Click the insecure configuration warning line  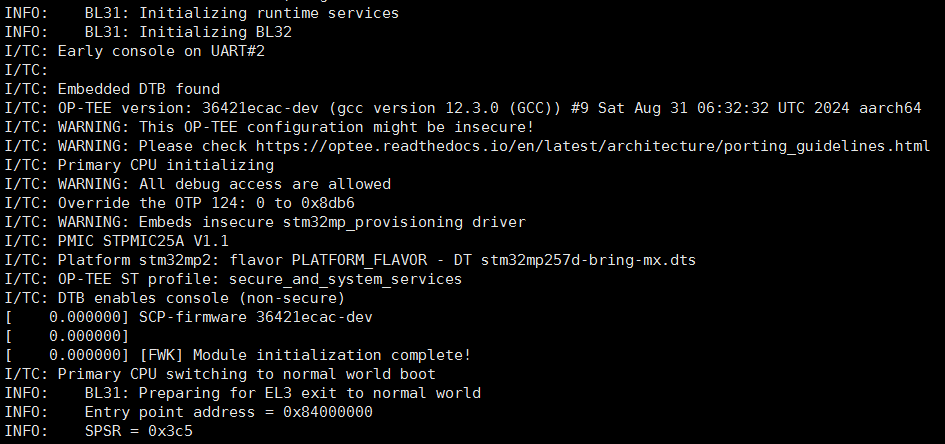click(x=296, y=127)
